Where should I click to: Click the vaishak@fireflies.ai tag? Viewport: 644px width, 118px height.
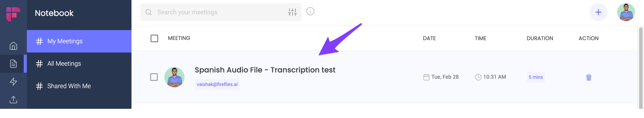[217, 84]
